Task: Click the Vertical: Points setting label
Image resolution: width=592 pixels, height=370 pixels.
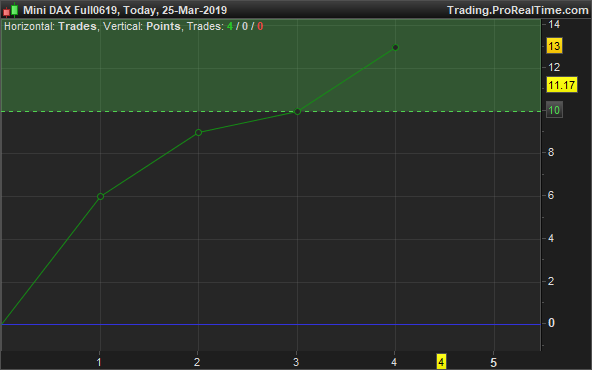Action: coord(142,26)
